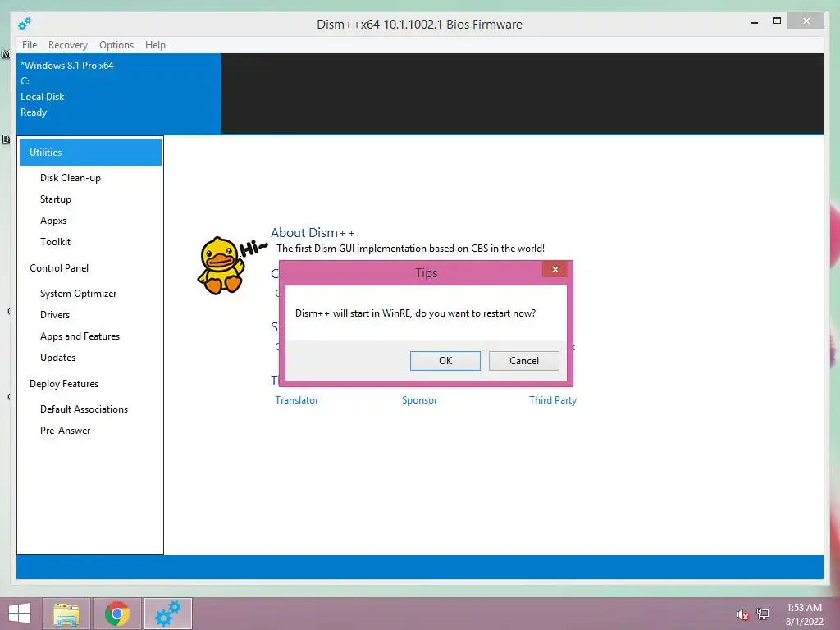Close the Tips dialog with X

(x=555, y=269)
